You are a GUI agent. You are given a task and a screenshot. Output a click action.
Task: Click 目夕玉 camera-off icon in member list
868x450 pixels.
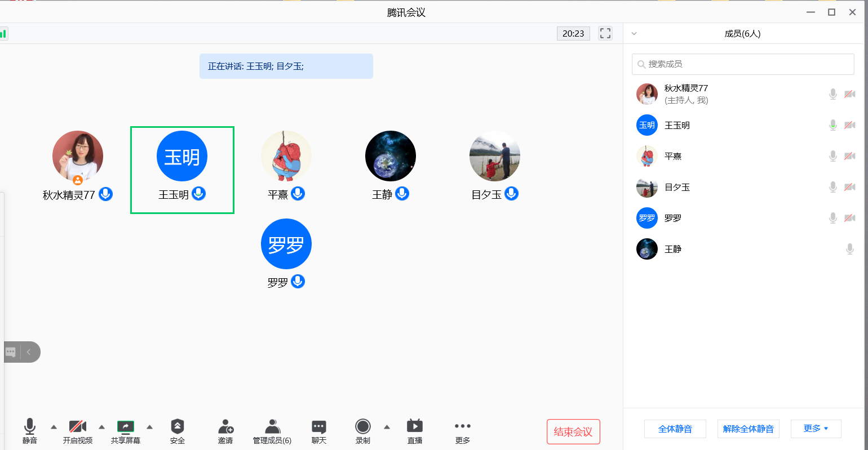click(850, 187)
